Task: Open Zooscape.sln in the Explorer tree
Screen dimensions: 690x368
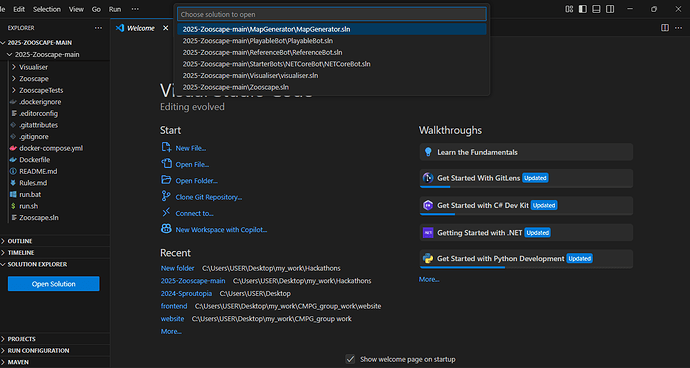Action: click(39, 217)
